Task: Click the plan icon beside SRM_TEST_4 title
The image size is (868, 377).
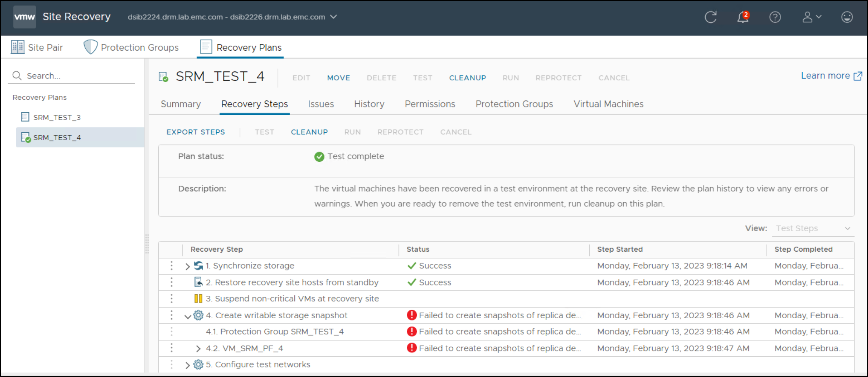Action: [x=163, y=77]
